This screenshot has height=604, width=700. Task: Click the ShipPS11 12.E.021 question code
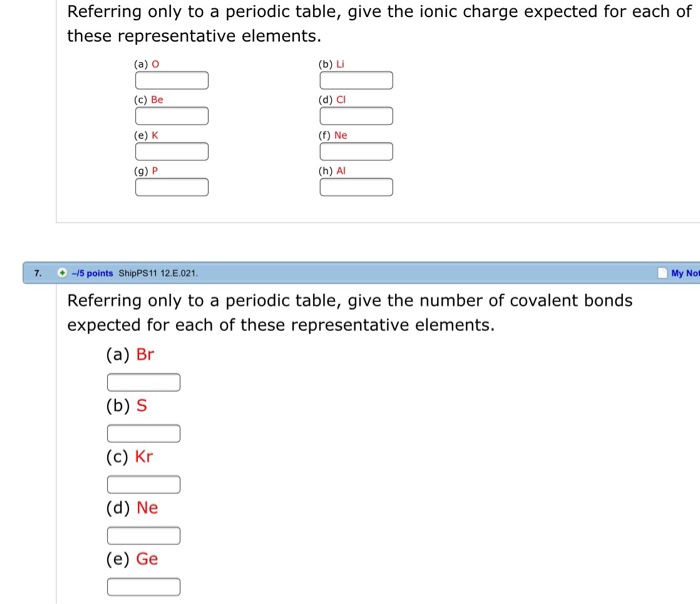158,273
